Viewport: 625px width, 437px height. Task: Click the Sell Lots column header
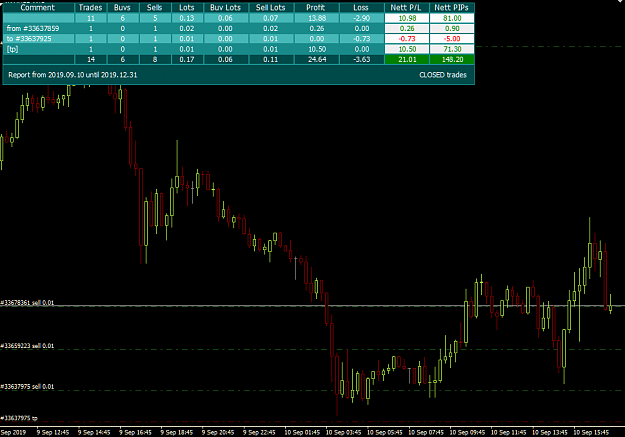[271, 8]
